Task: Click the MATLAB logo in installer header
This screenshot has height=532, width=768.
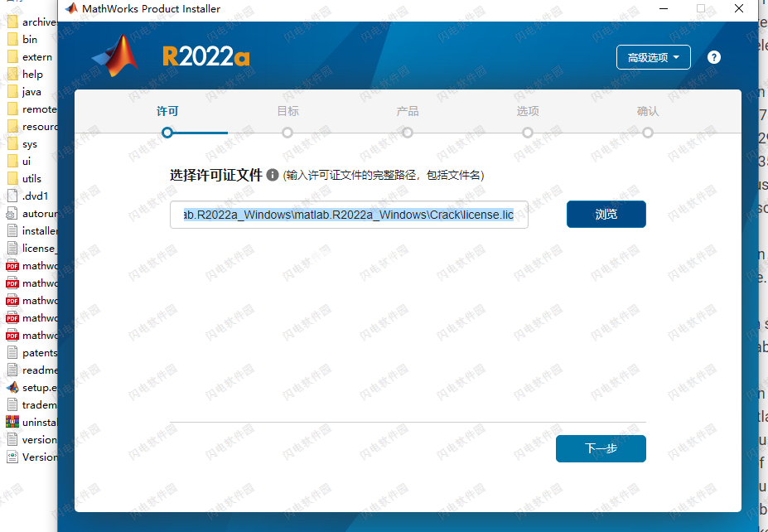Action: (x=115, y=56)
